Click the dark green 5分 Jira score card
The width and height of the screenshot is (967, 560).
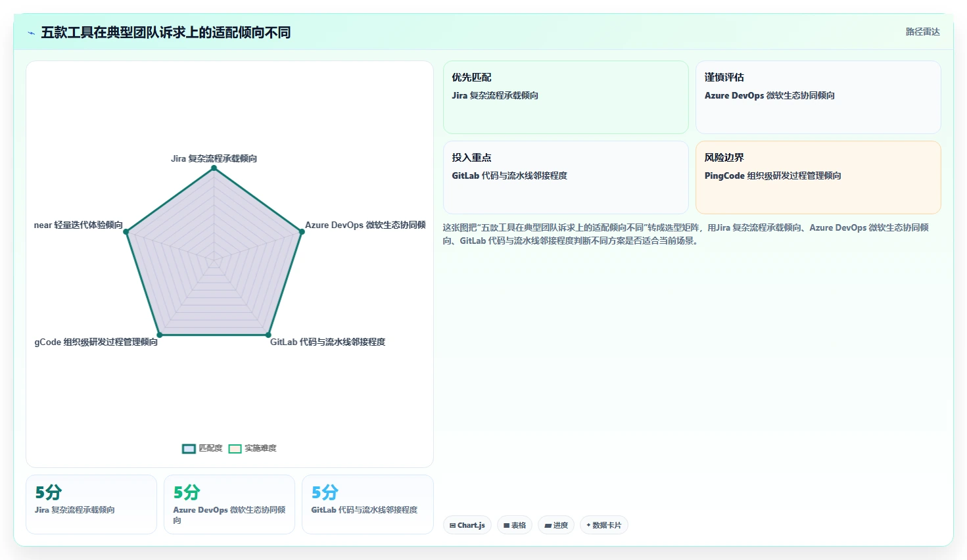click(x=91, y=504)
